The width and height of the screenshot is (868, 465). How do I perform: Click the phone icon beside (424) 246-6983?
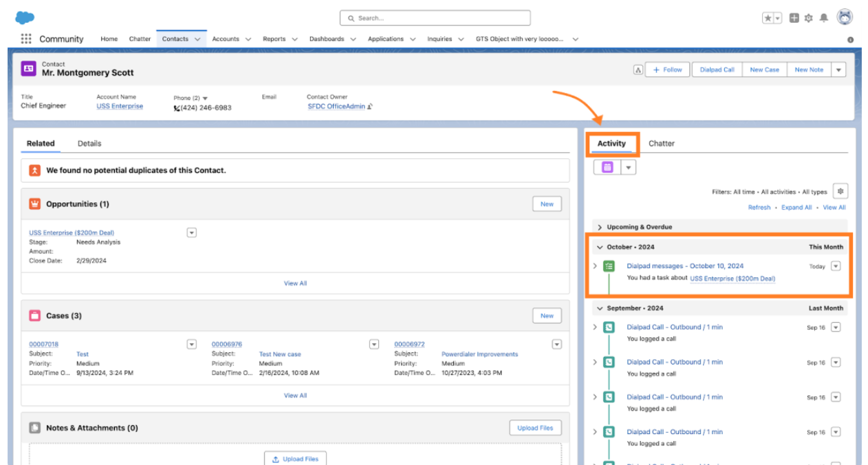pos(177,108)
